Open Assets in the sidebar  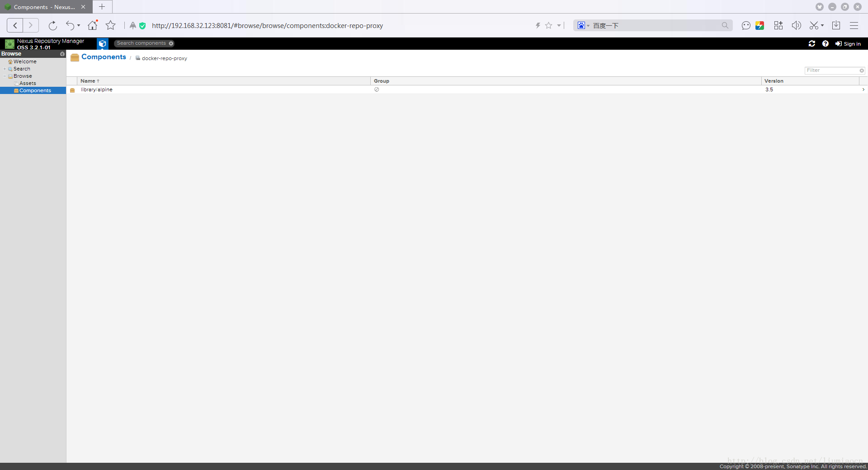27,83
